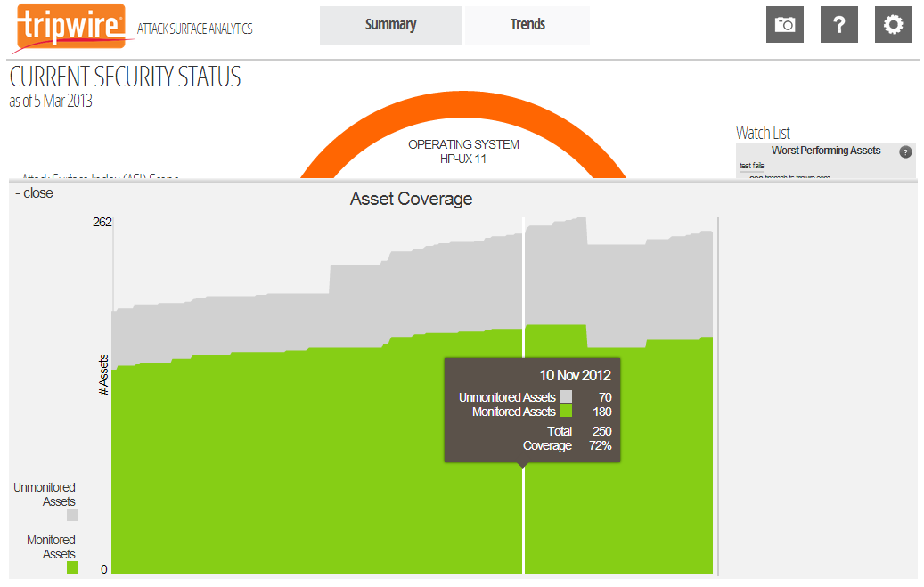Click Watch List help question mark icon
Image resolution: width=924 pixels, height=587 pixels.
coord(905,152)
